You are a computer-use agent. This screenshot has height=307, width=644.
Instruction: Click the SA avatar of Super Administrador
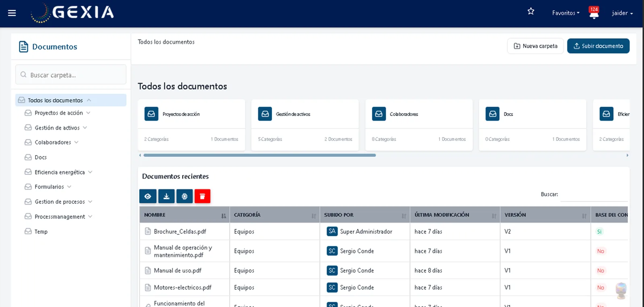pyautogui.click(x=332, y=231)
